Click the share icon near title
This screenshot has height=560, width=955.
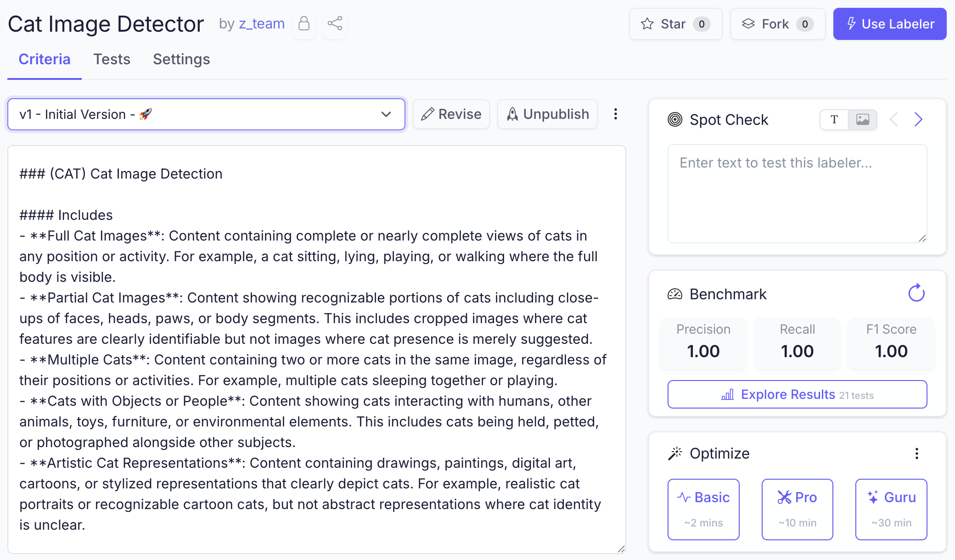click(335, 23)
